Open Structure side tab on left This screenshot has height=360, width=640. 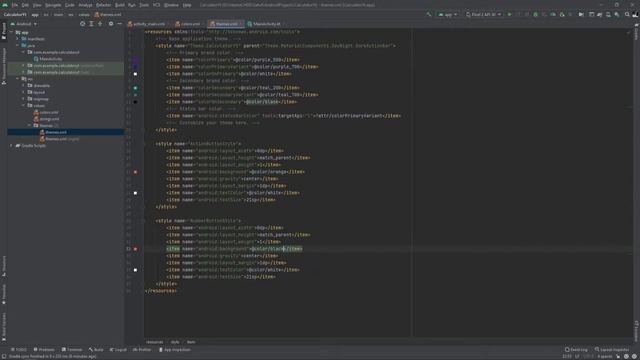click(4, 266)
